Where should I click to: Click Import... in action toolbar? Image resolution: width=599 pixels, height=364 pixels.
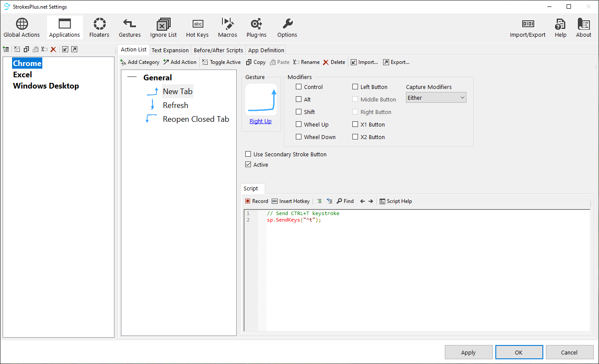click(x=364, y=62)
